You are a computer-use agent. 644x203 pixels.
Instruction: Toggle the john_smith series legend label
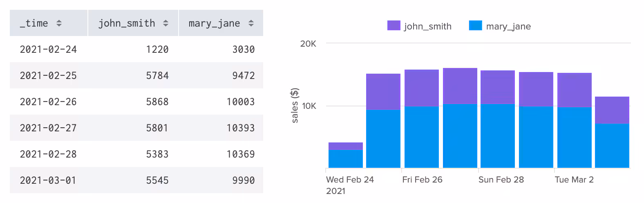427,27
